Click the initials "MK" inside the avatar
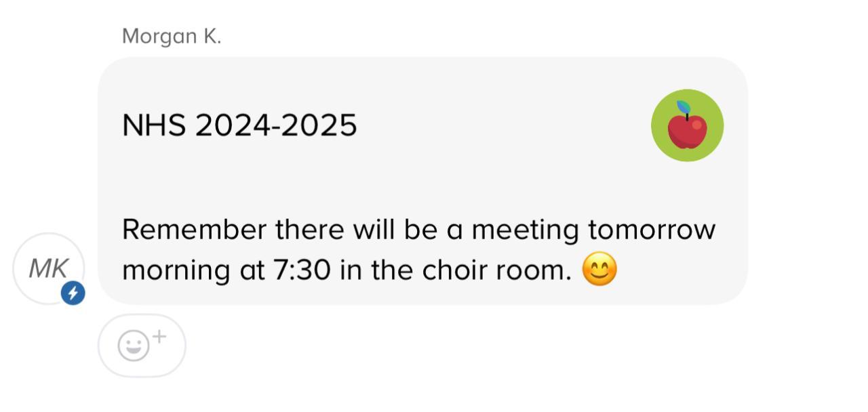The image size is (868, 412). (48, 269)
